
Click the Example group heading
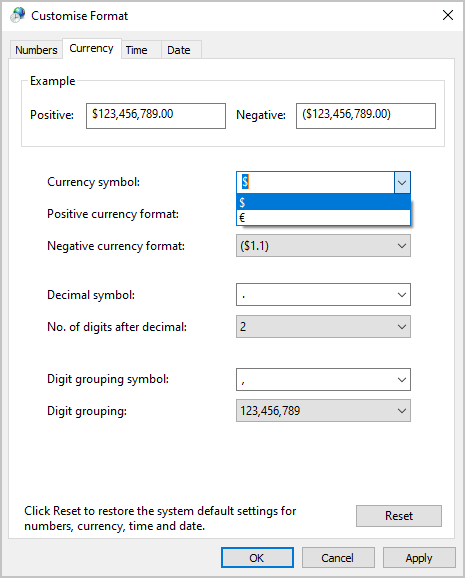coord(53,81)
